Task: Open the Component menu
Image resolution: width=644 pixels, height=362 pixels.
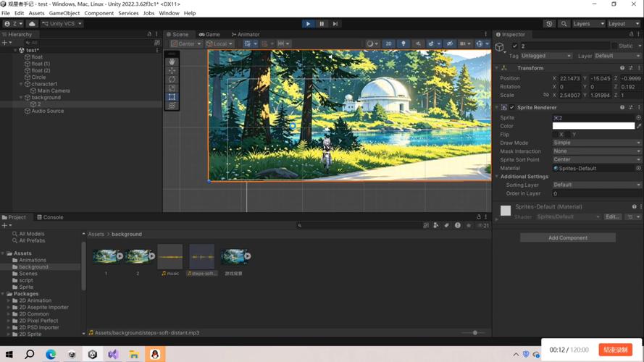Action: [x=99, y=13]
